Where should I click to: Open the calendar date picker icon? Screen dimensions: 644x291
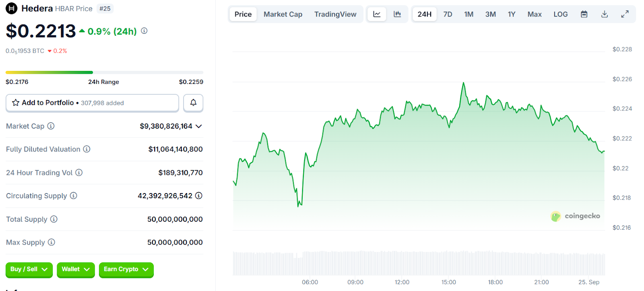click(x=584, y=14)
